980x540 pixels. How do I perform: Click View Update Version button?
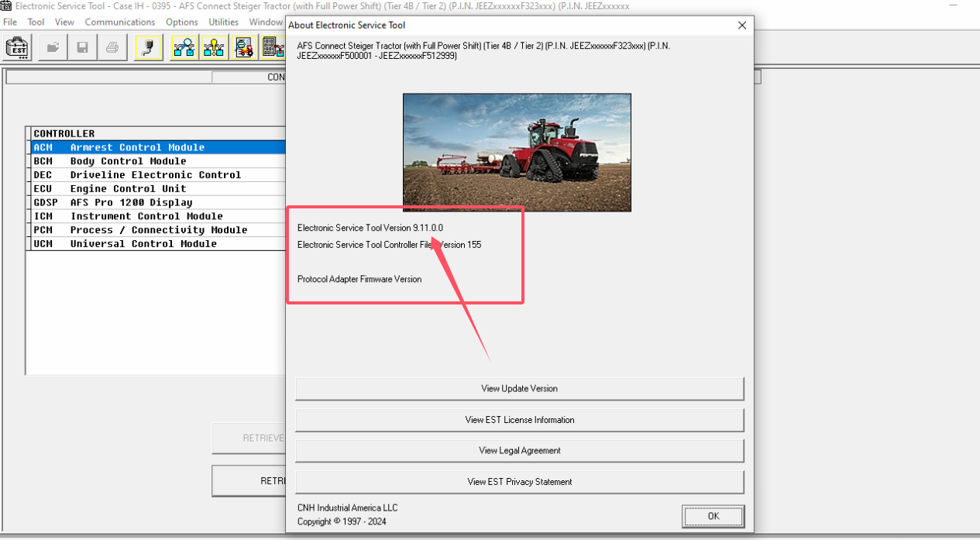click(519, 389)
